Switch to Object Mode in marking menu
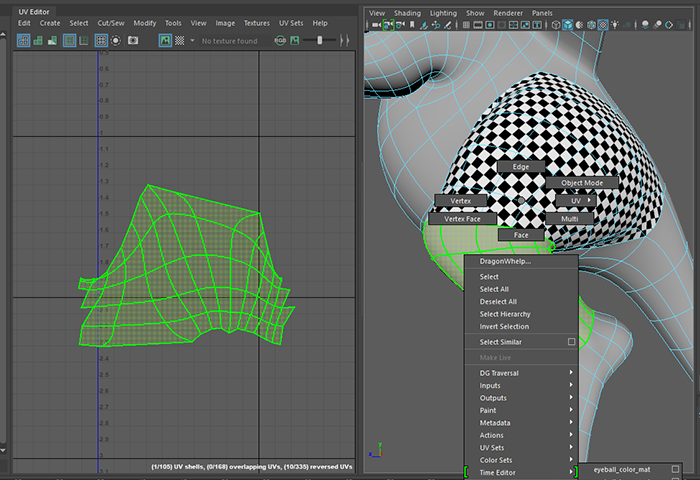700x480 pixels. point(581,183)
